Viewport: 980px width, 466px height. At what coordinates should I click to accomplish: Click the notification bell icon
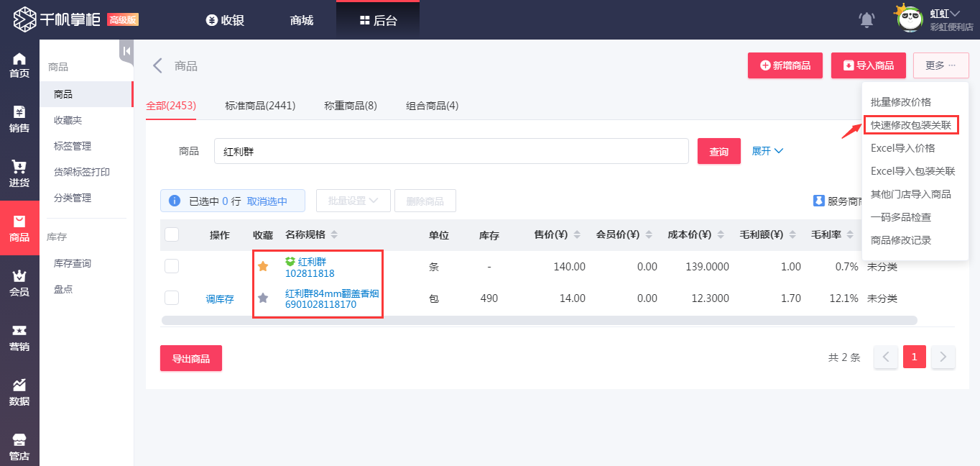pos(866,20)
